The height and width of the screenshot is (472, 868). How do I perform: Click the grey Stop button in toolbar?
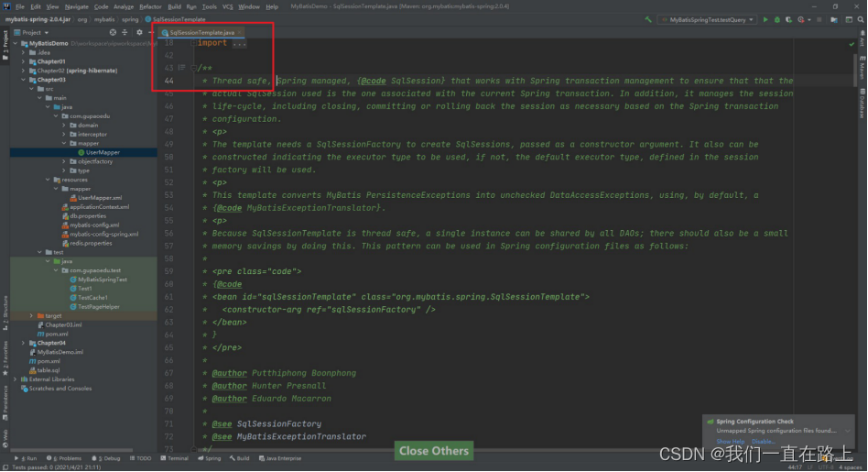coord(819,19)
